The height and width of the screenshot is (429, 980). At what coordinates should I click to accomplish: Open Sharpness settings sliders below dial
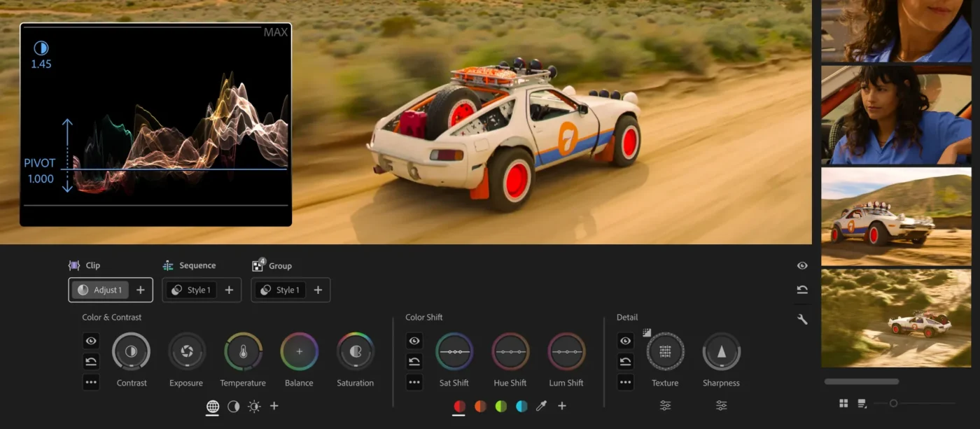tap(721, 405)
